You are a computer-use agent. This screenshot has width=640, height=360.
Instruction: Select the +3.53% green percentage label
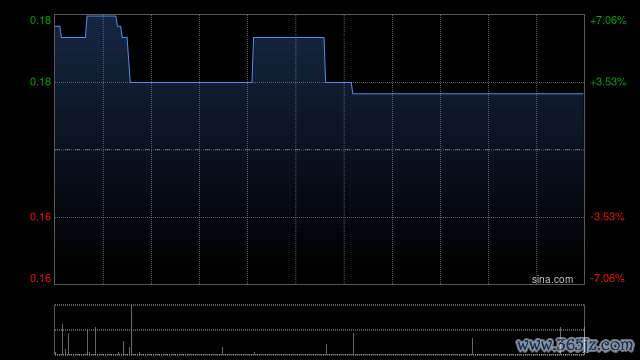coord(608,82)
